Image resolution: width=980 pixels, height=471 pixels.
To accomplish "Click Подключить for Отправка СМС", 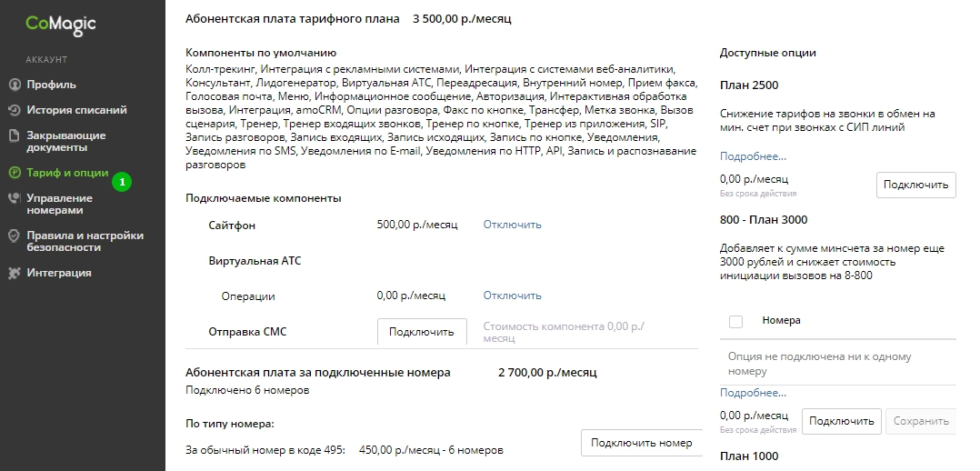I will tap(422, 332).
